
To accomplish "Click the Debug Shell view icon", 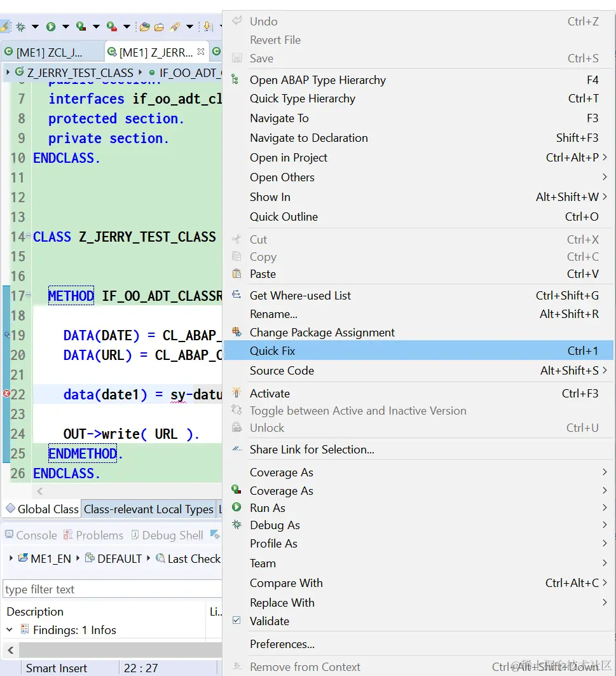I will point(135,535).
